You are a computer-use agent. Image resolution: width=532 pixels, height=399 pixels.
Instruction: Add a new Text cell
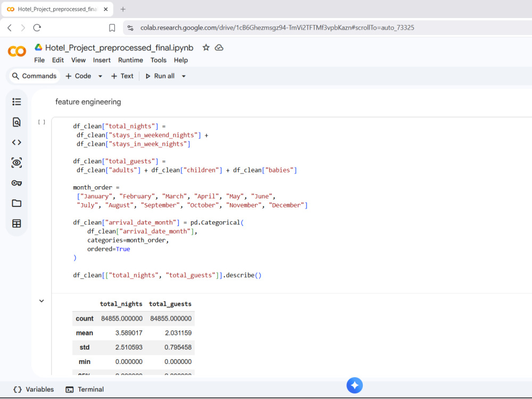(122, 76)
